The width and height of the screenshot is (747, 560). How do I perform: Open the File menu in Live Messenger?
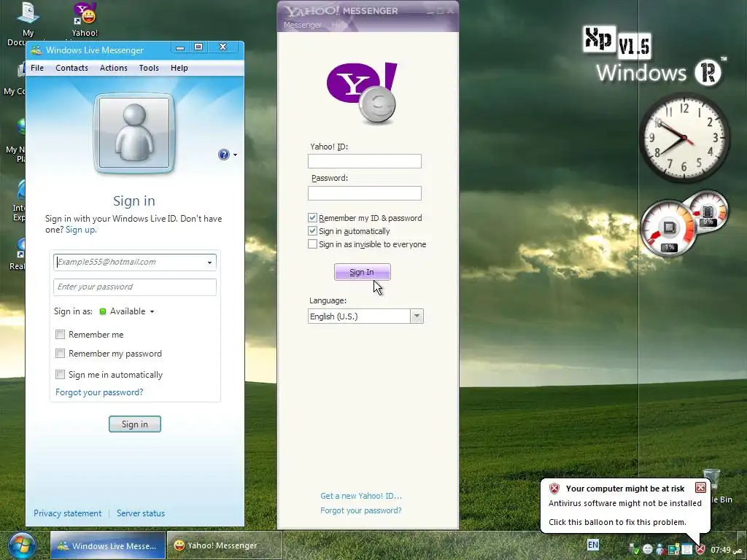tap(37, 68)
